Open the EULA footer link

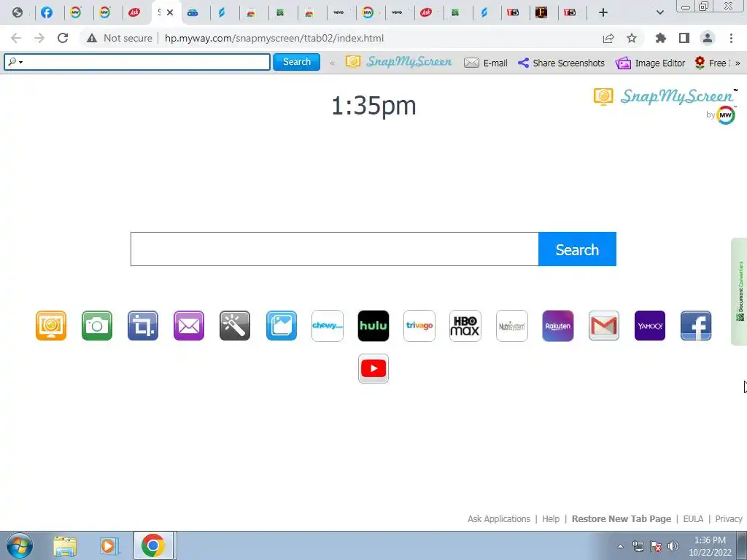[x=693, y=518]
